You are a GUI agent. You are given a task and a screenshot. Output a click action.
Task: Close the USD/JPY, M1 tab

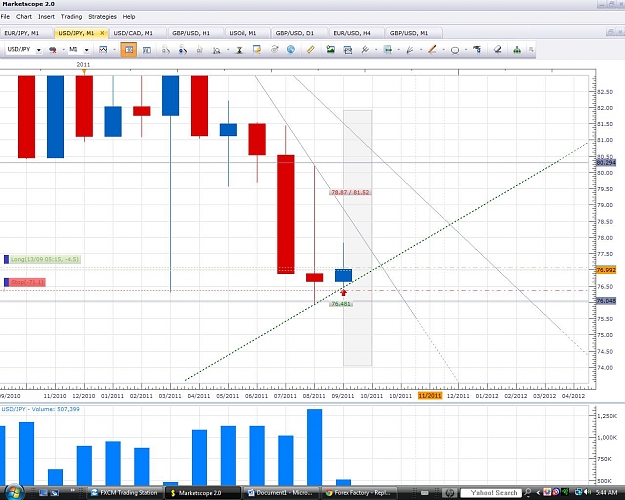pos(102,33)
